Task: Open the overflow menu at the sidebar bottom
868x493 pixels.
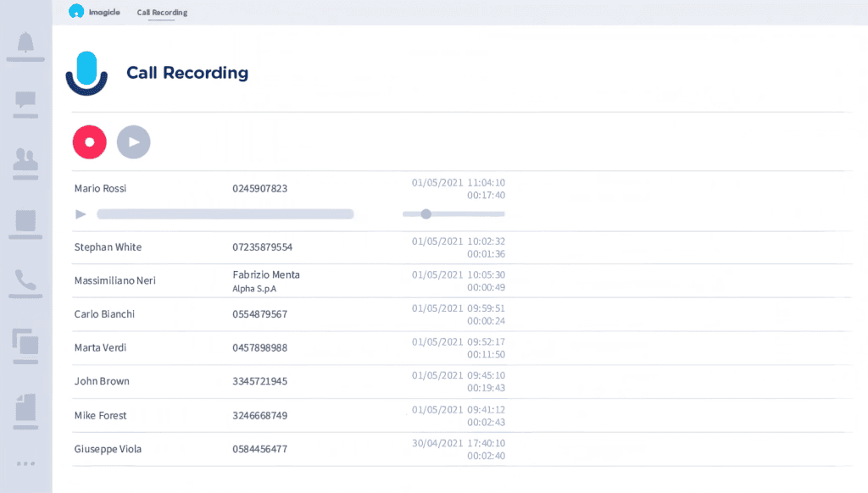Action: [25, 463]
